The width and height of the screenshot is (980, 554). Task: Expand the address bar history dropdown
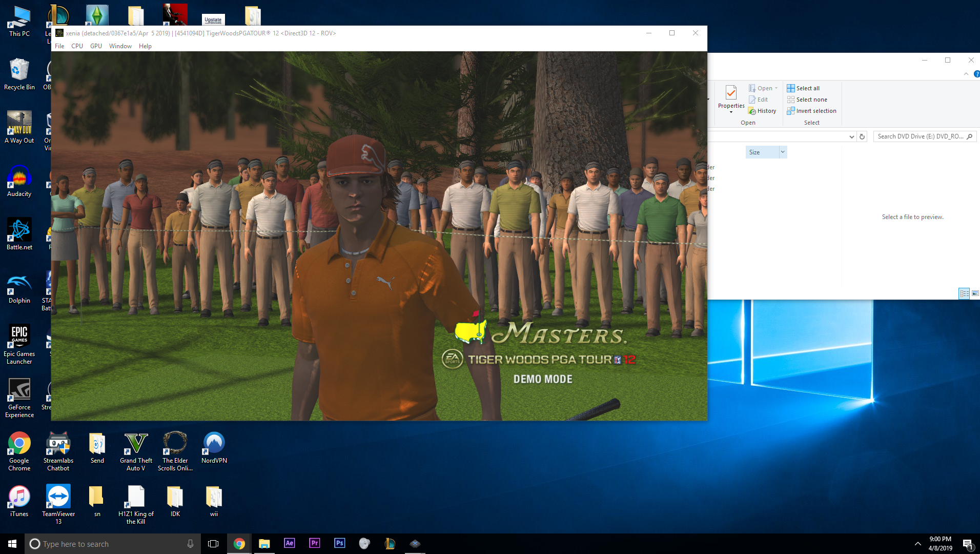(851, 136)
